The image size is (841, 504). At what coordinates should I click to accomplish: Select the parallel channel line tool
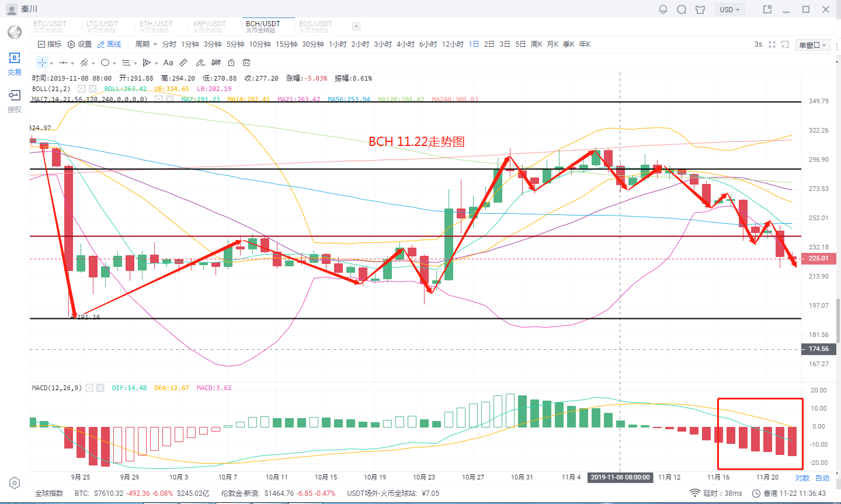(84, 62)
